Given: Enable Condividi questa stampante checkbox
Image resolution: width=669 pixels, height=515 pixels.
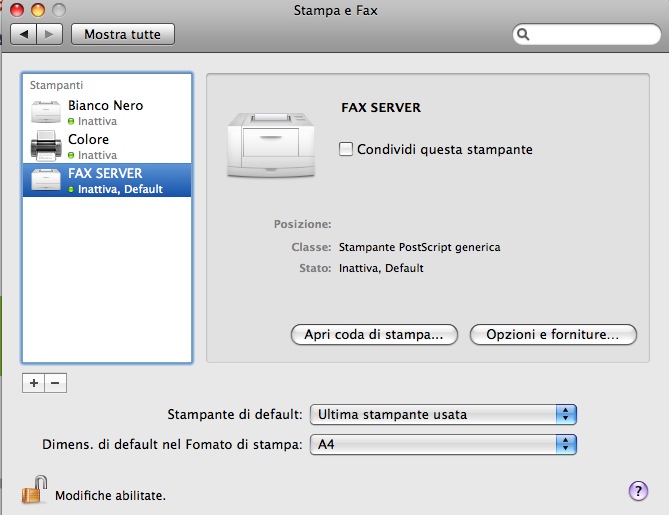Looking at the screenshot, I should (346, 149).
